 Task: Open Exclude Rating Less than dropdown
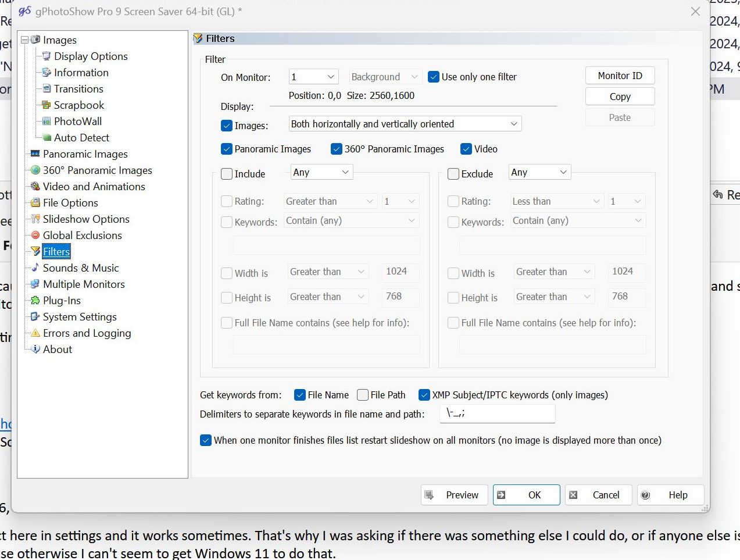click(557, 201)
